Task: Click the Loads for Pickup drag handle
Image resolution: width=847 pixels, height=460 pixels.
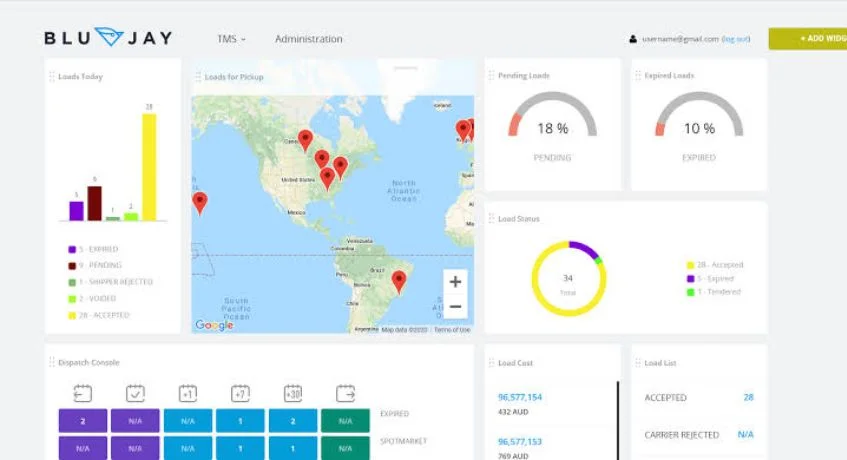Action: pos(198,77)
